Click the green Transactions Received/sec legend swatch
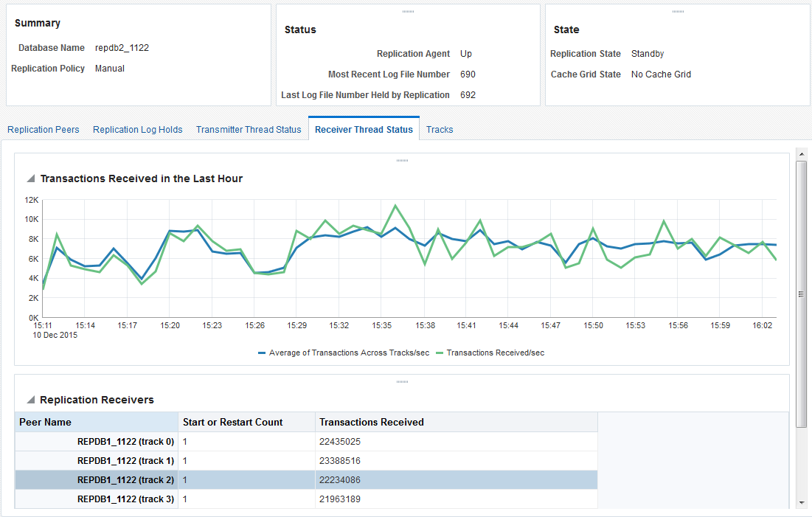 439,353
